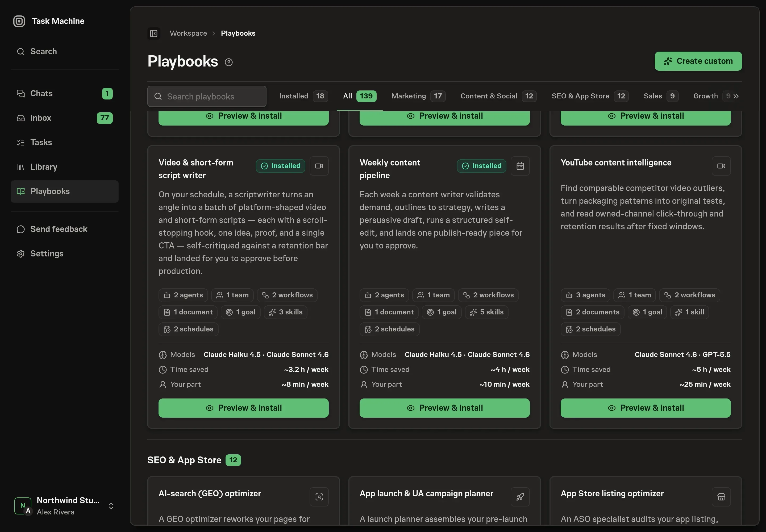Screen dimensions: 766x532
Task: Click the 3 agents chip on YouTube content intelligence
Action: 585,295
